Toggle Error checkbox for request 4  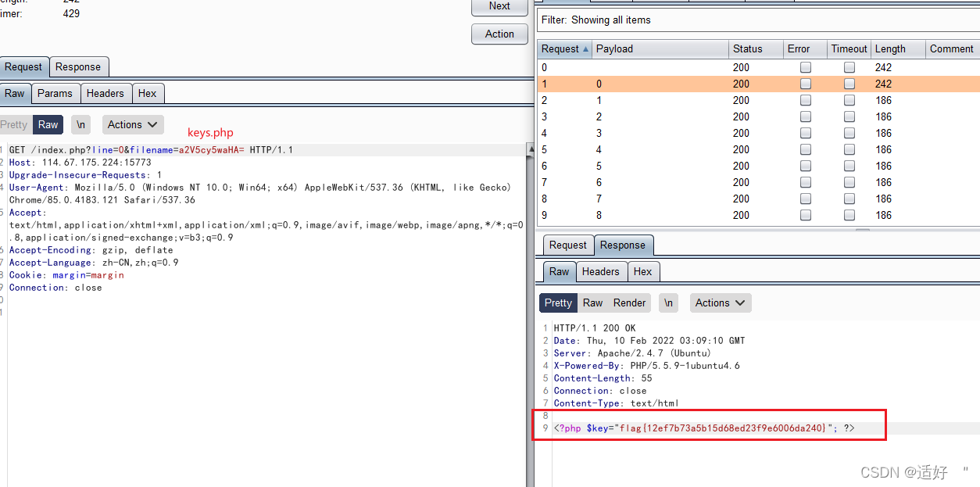tap(806, 134)
